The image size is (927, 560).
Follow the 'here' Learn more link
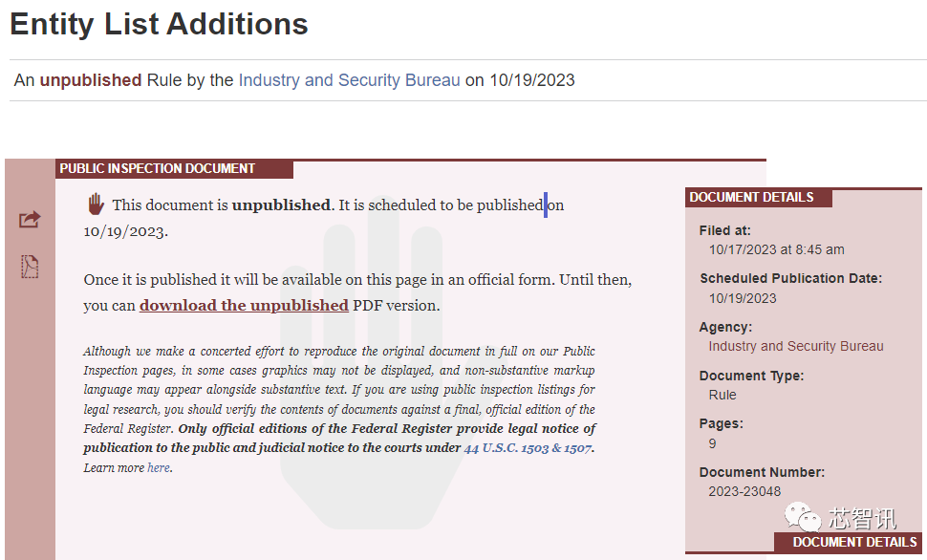(x=159, y=468)
